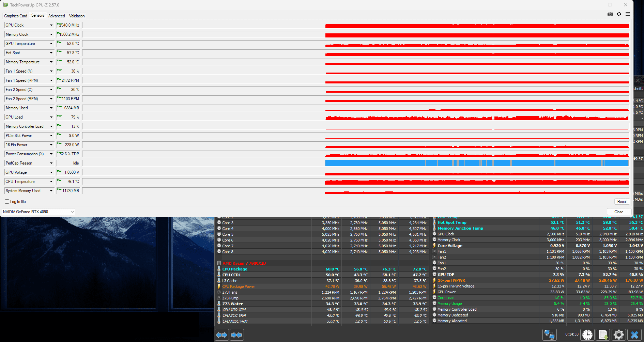Viewport: 644px width, 342px height.
Task: Click the Close button in GPU-Z
Action: coord(619,212)
